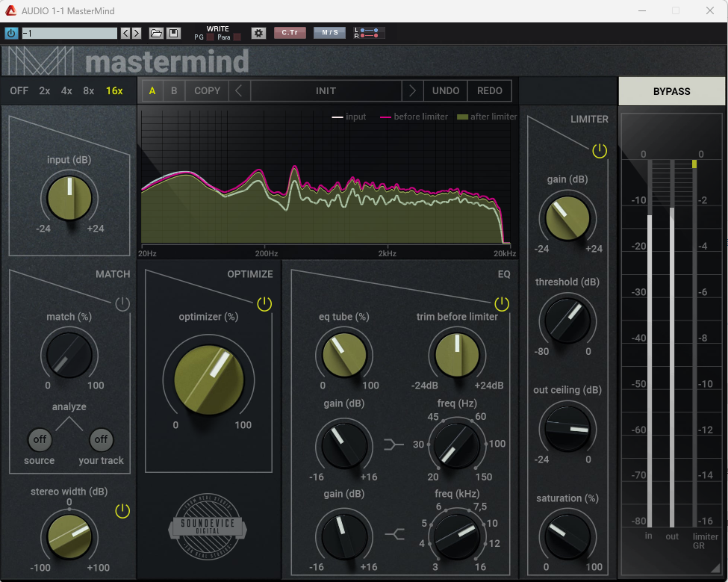Toggle the Para write checkbox
The image size is (728, 582).
pos(237,37)
